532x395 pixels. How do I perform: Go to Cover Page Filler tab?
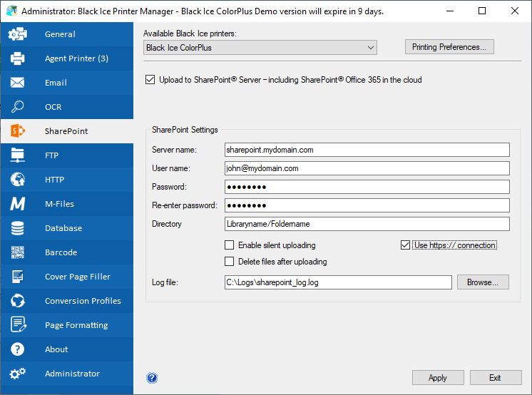tap(78, 277)
